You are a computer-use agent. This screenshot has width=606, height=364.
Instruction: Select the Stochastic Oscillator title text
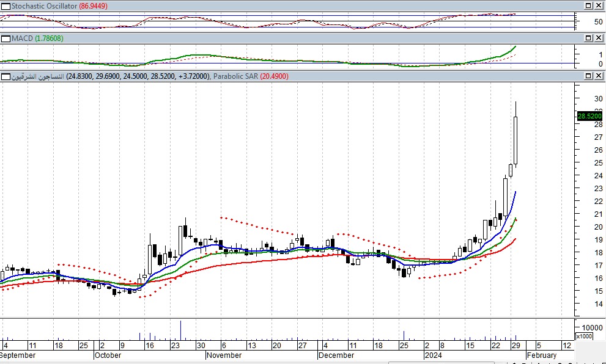[x=44, y=5]
